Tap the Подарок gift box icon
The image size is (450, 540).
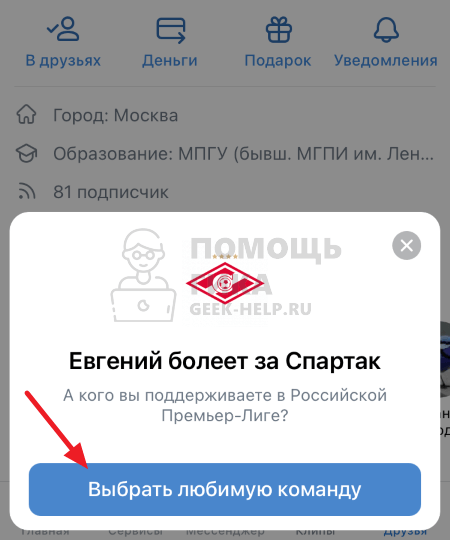(279, 30)
